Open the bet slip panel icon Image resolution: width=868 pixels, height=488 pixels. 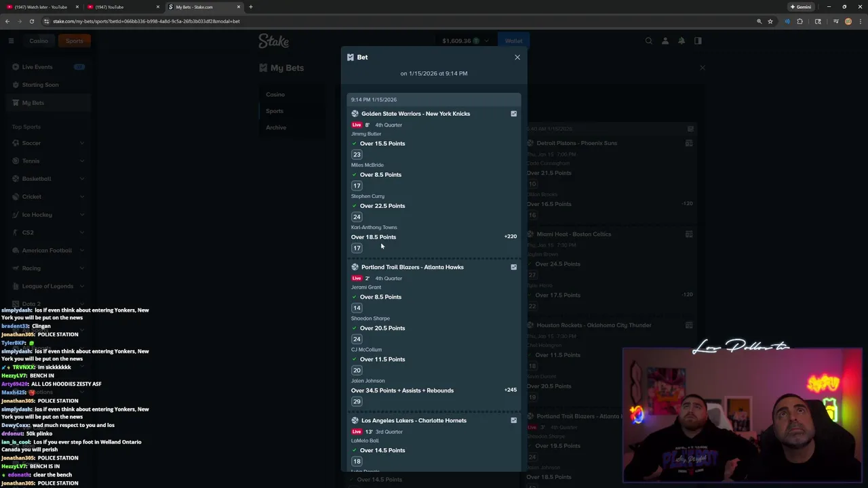point(698,41)
